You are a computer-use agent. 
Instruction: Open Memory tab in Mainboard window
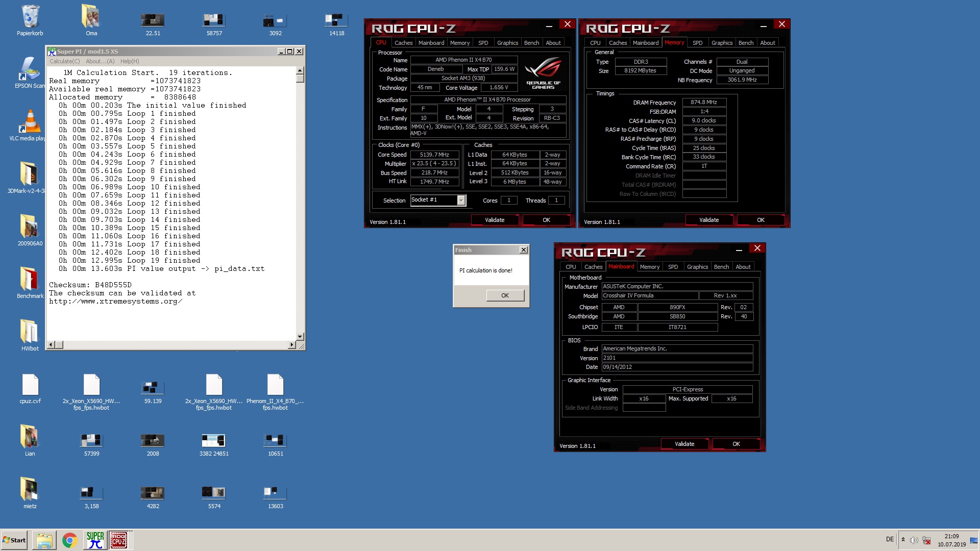click(649, 267)
